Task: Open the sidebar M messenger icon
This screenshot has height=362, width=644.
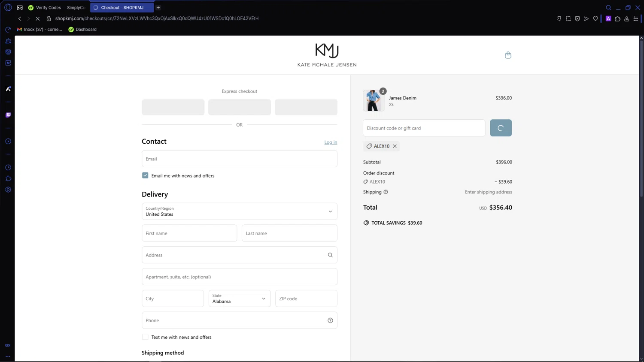Action: (8, 63)
